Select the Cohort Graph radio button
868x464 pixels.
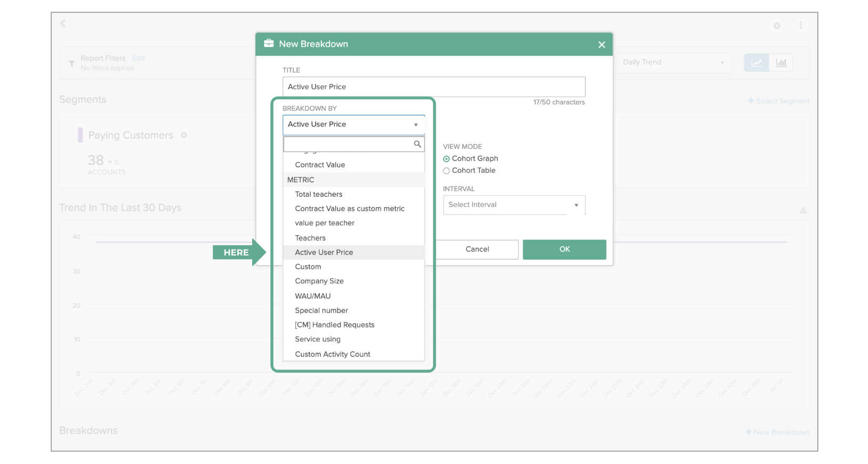(446, 159)
